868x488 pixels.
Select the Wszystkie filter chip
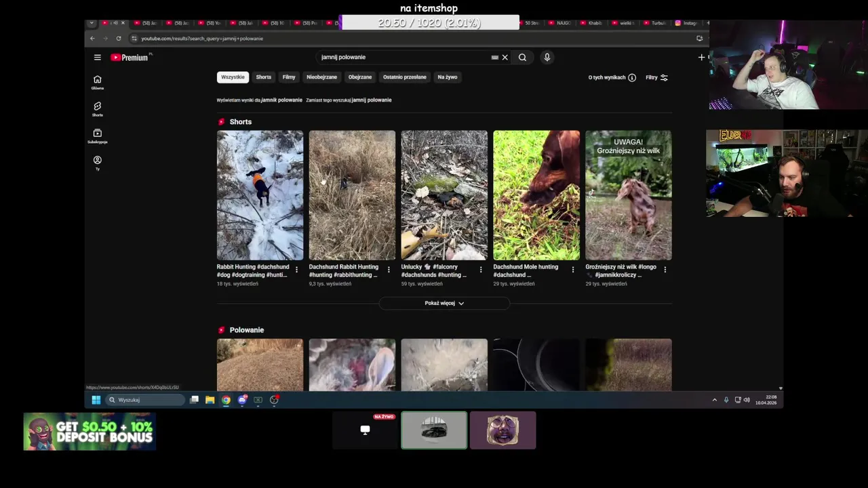pos(233,77)
